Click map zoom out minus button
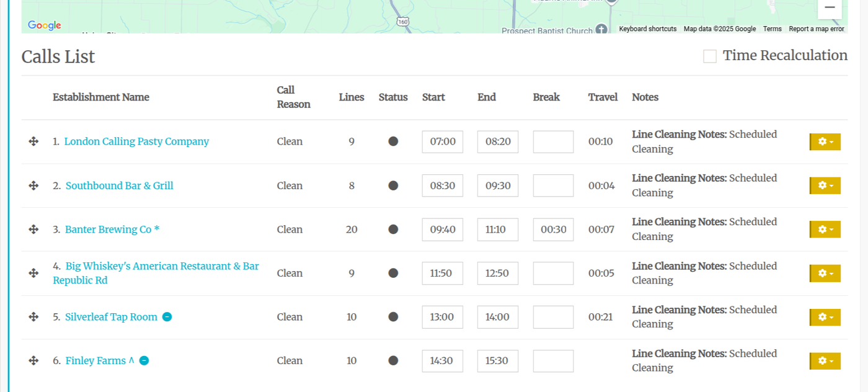The height and width of the screenshot is (392, 868). [x=830, y=7]
